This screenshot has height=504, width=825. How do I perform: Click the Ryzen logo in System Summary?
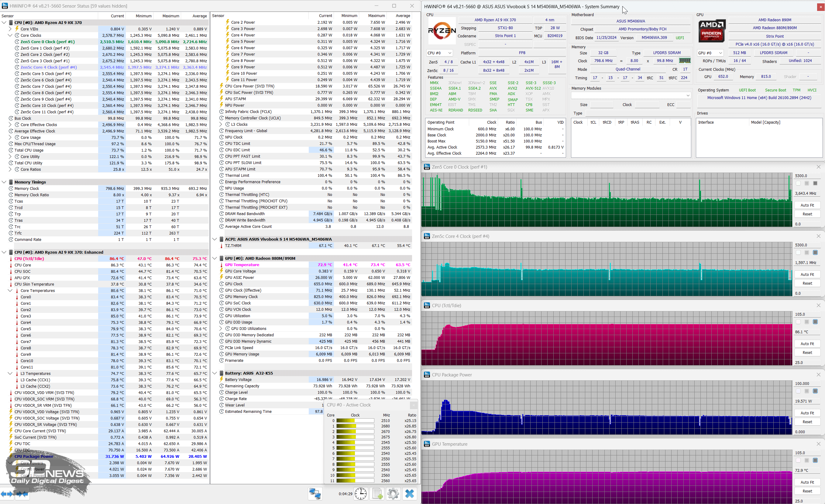pyautogui.click(x=442, y=31)
